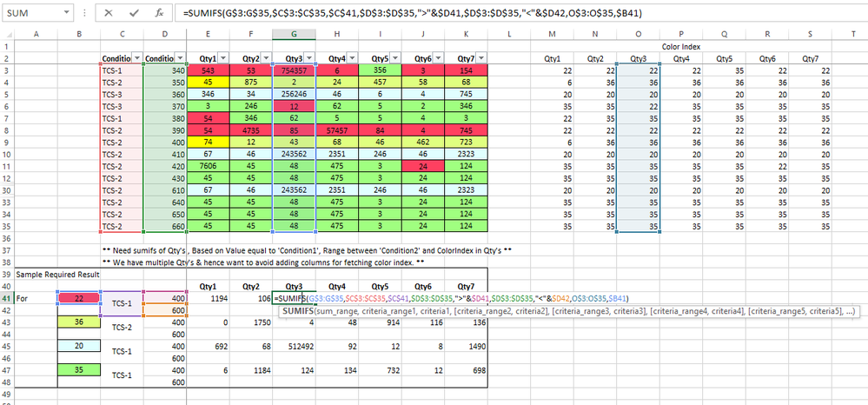Screen dimensions: 868x405
Task: Click the TCS-3 cell in row 5
Action: coord(122,94)
